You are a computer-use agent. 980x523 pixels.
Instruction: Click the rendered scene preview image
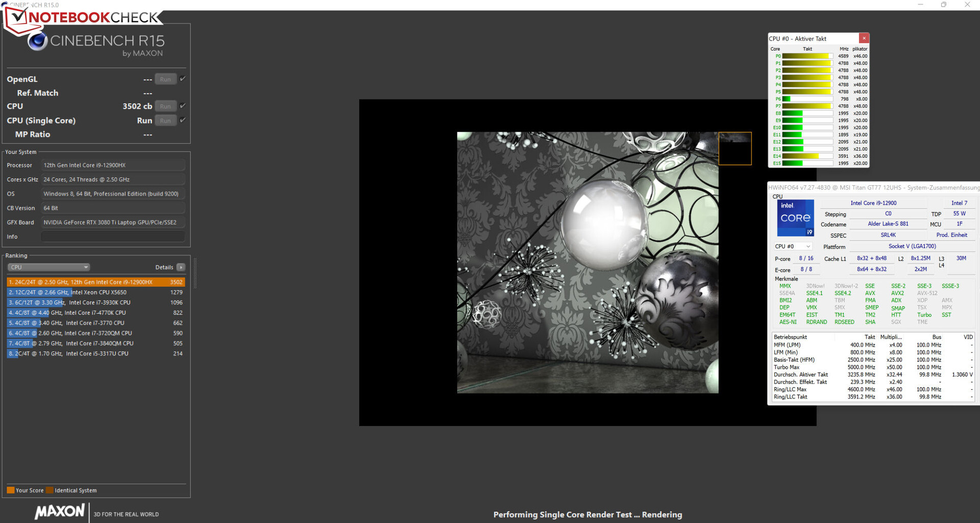pyautogui.click(x=587, y=263)
